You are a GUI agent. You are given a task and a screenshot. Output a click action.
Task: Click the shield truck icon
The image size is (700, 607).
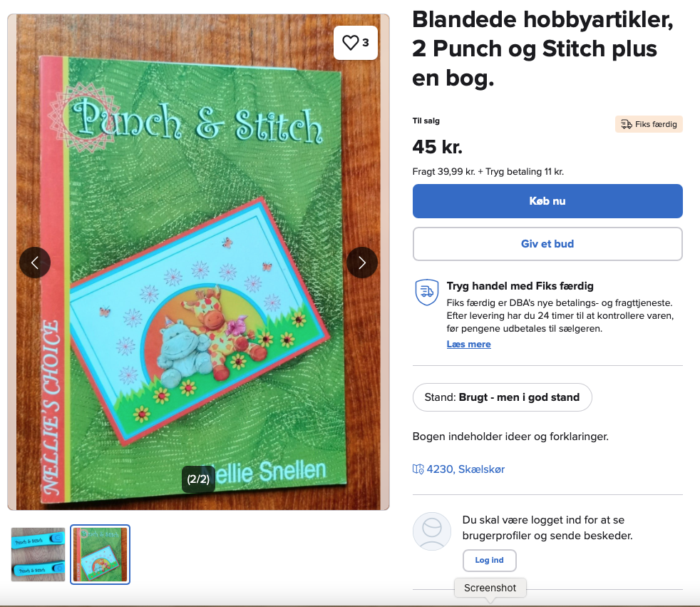point(427,292)
